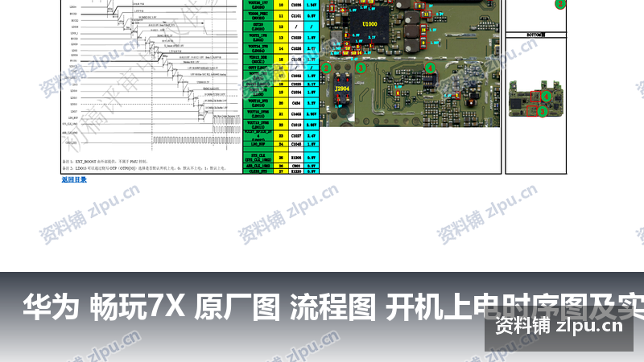Click the C434 table cell
Screen dimensions: 644x362
point(296,103)
